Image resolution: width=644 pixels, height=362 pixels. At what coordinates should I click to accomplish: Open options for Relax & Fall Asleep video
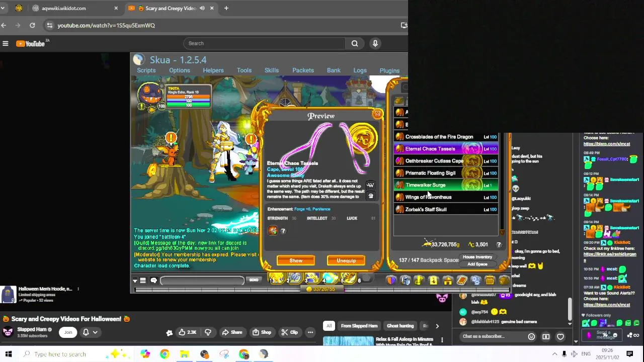[x=442, y=340]
